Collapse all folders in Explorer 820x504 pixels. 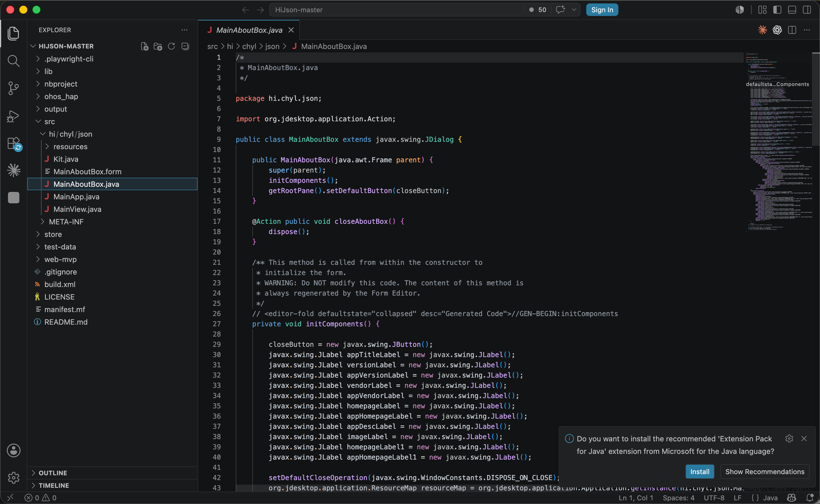click(185, 46)
